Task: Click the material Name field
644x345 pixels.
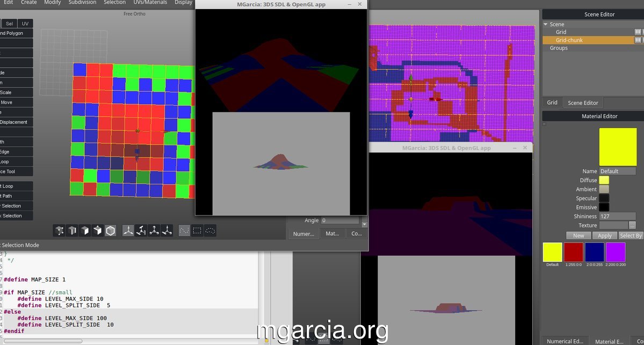Action: [618, 171]
